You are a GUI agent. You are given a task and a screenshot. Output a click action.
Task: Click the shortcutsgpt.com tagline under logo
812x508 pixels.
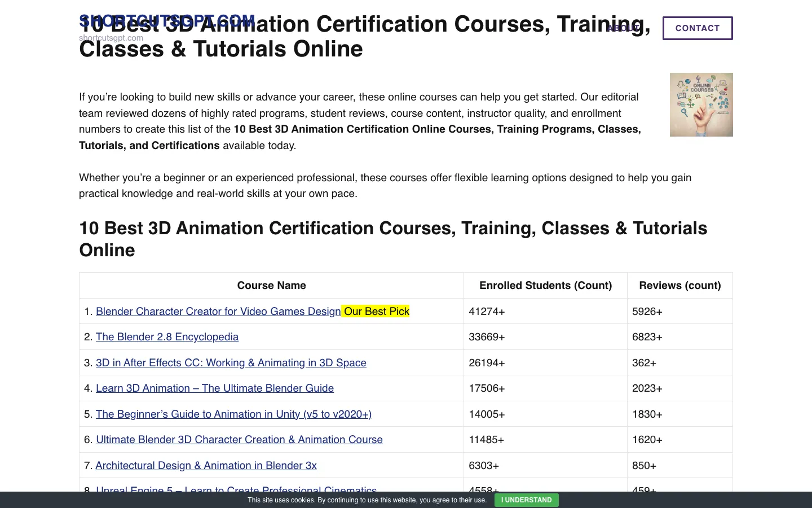(x=111, y=38)
